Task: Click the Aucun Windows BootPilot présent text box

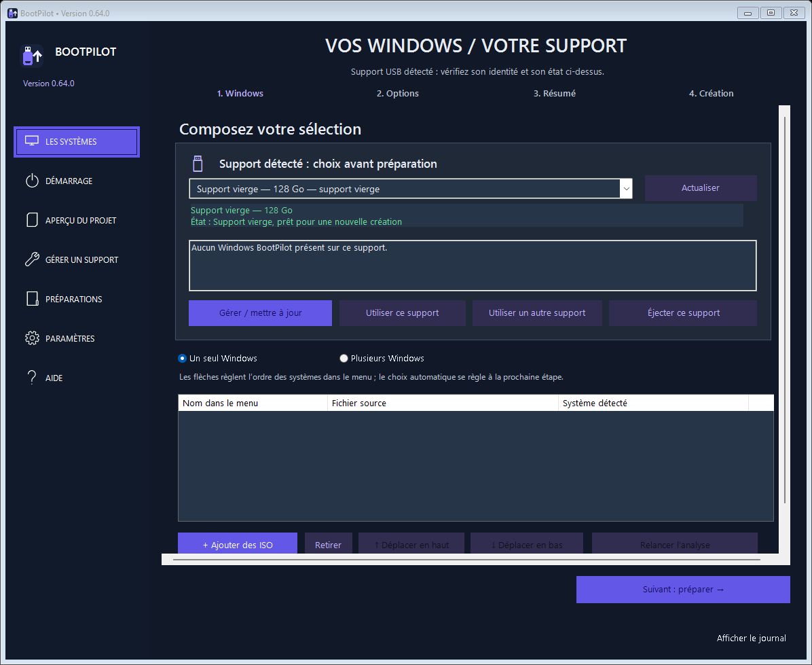Action: pyautogui.click(x=473, y=265)
